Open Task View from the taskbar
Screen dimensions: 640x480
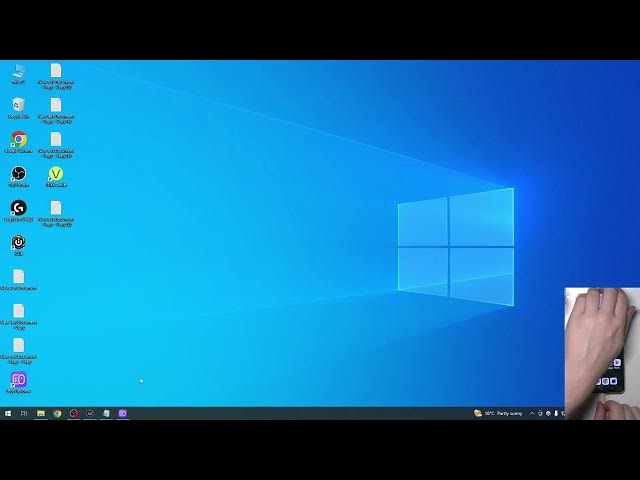coord(24,413)
